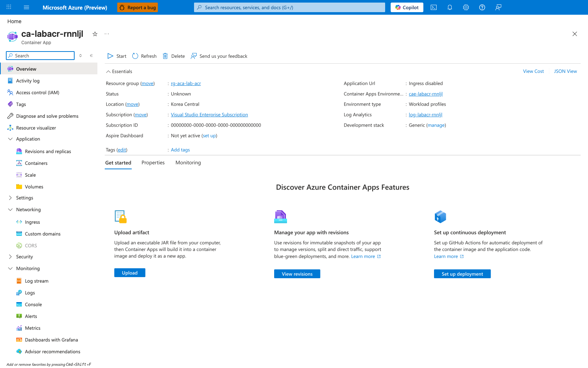The width and height of the screenshot is (588, 368).
Task: Switch to the Monitoring tab
Action: tap(188, 163)
